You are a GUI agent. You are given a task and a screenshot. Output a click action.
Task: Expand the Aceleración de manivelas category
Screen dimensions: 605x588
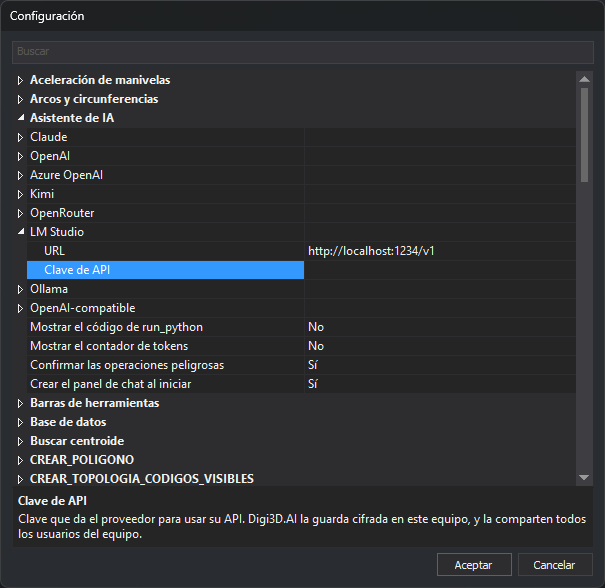20,80
